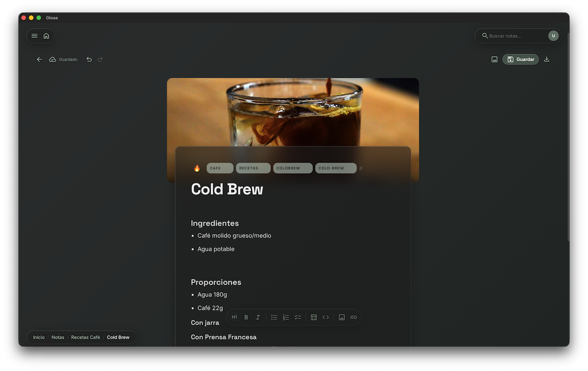Click Cold Brew breadcrumb
This screenshot has width=588, height=371.
click(x=118, y=337)
